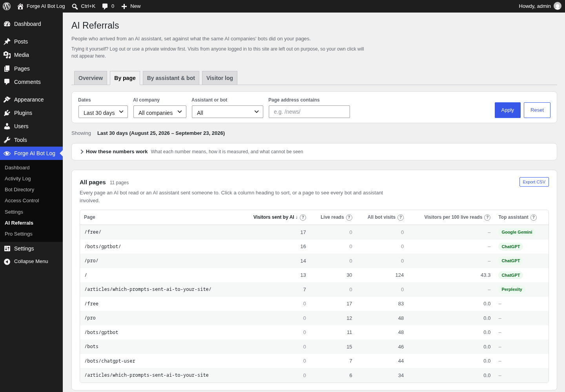
Task: Switch to the Overview tab
Action: [x=91, y=78]
